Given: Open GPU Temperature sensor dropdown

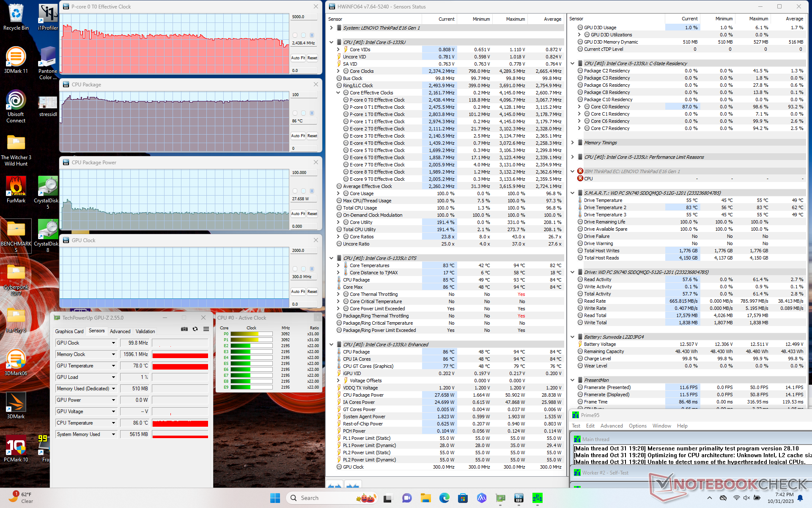Looking at the screenshot, I should click(x=113, y=366).
